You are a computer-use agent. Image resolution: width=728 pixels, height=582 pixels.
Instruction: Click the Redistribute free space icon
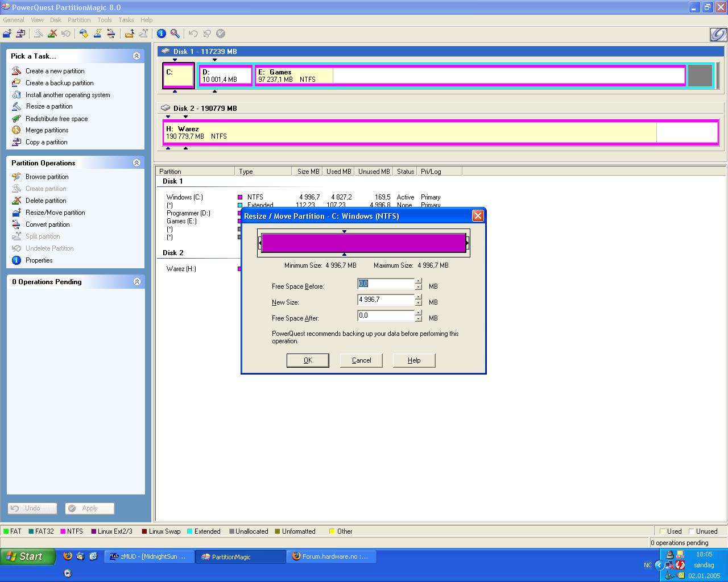point(16,119)
